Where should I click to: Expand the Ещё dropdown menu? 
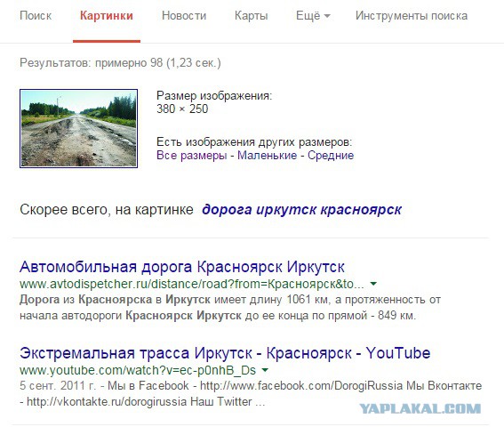[313, 15]
